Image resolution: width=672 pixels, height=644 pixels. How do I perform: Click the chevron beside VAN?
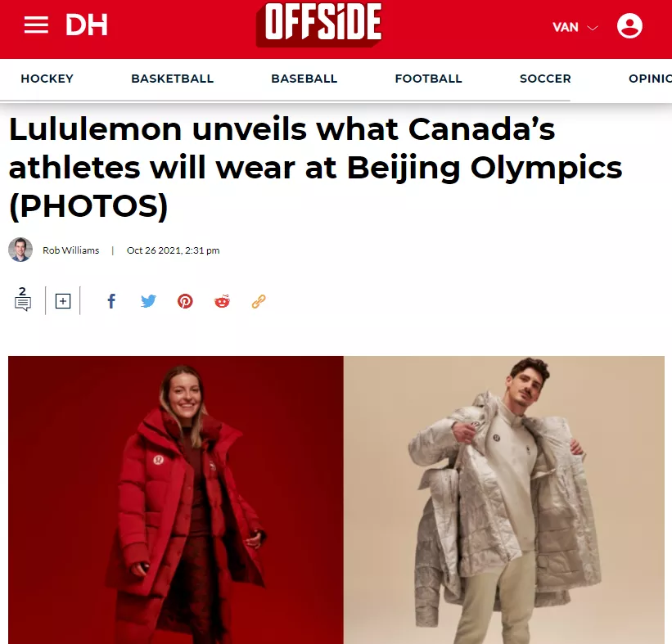[x=593, y=28]
